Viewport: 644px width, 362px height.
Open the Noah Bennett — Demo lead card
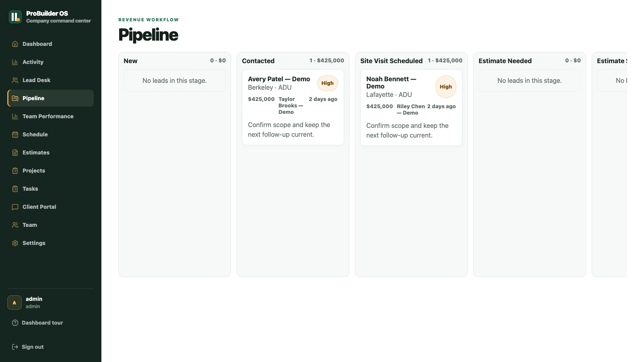point(411,108)
